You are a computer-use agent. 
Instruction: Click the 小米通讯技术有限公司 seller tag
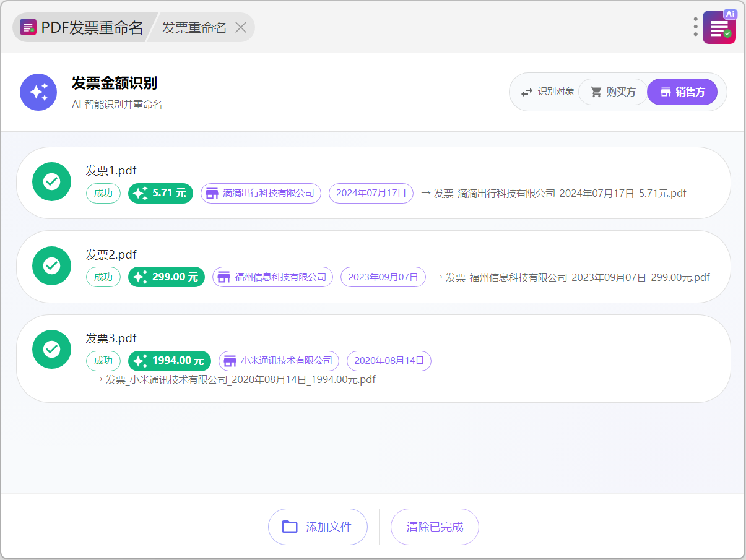(x=279, y=361)
